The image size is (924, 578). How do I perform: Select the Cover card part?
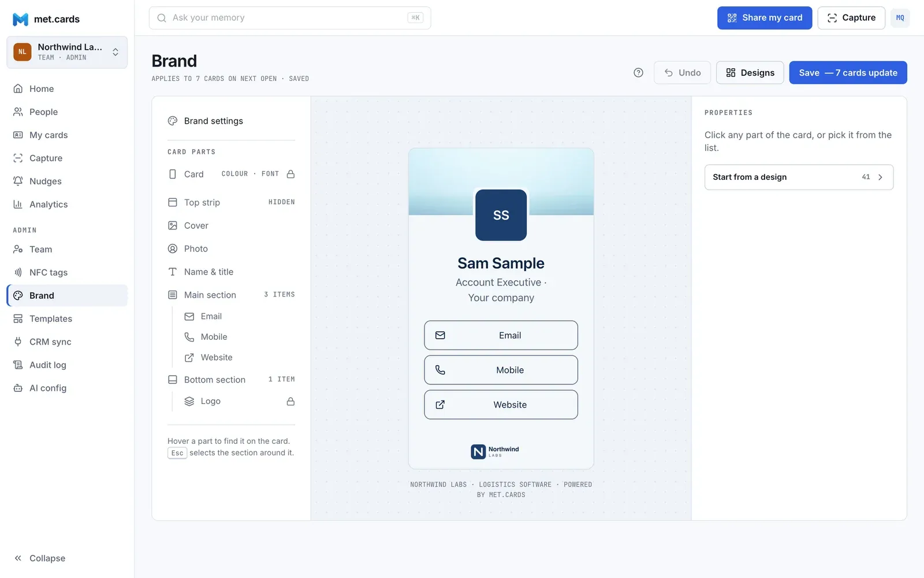tap(231, 225)
